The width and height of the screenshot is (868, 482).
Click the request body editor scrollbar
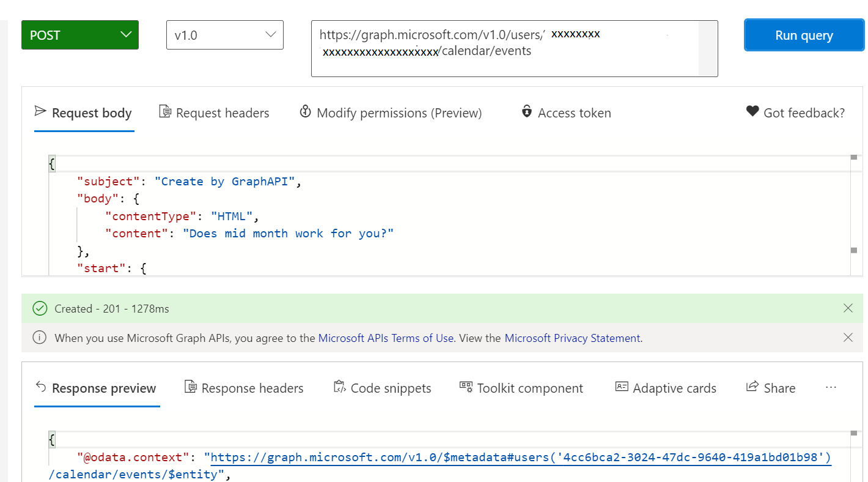pyautogui.click(x=854, y=214)
